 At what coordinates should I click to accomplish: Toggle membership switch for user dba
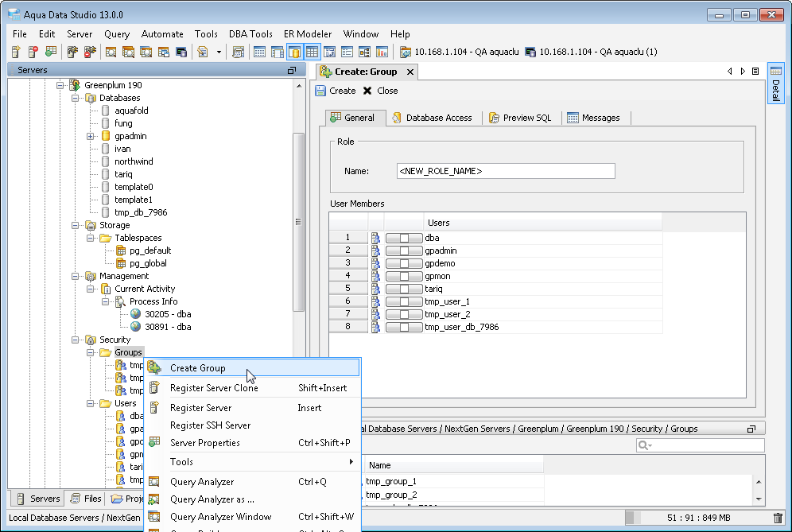tap(404, 238)
